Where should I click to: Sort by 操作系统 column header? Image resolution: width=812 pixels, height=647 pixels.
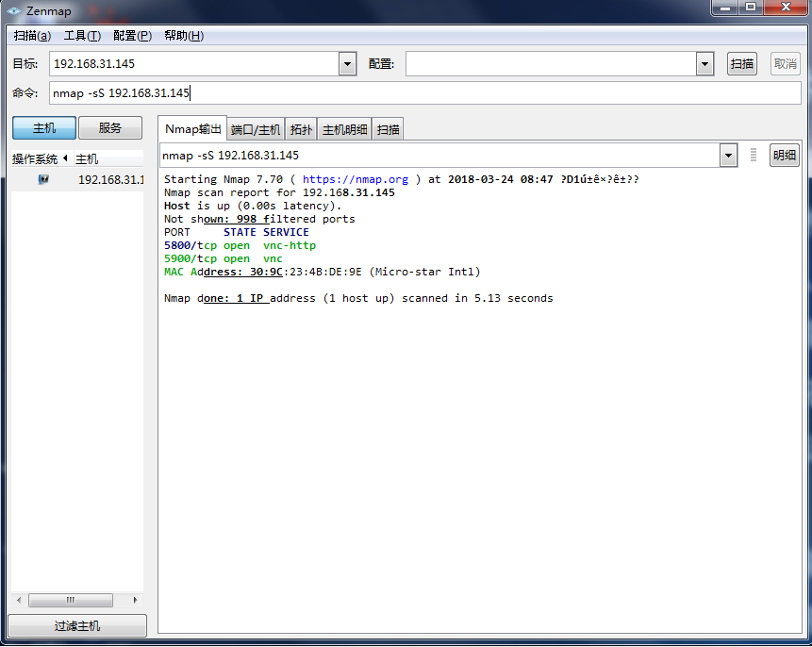[x=40, y=158]
